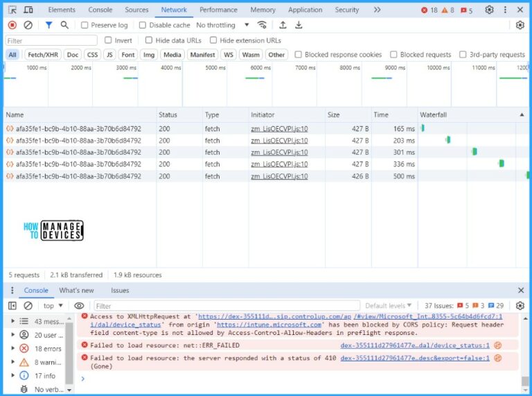The image size is (532, 396).
Task: Enable Preserve log checkbox
Action: [85, 25]
